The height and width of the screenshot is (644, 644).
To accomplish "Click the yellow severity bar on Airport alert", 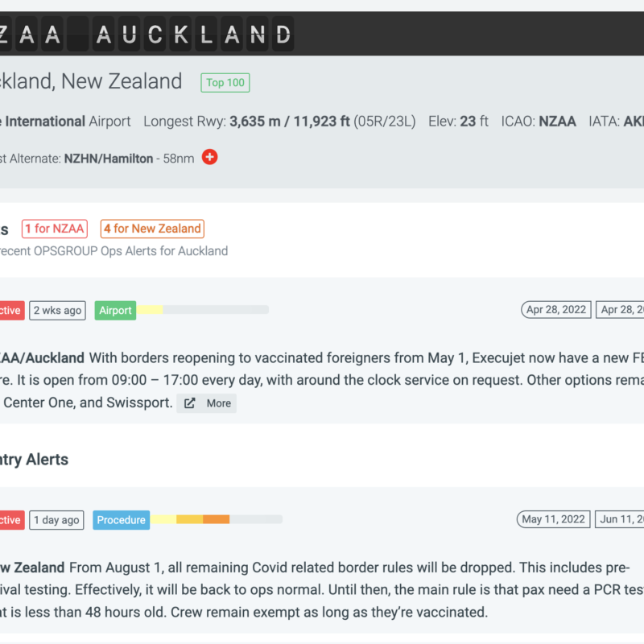I will tap(150, 310).
